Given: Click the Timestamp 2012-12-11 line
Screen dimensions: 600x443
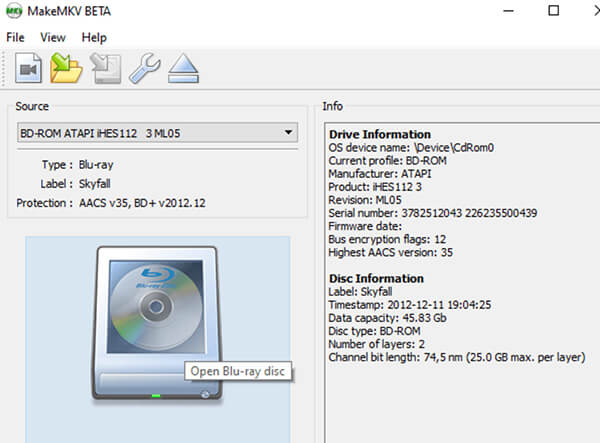Looking at the screenshot, I should click(409, 305).
